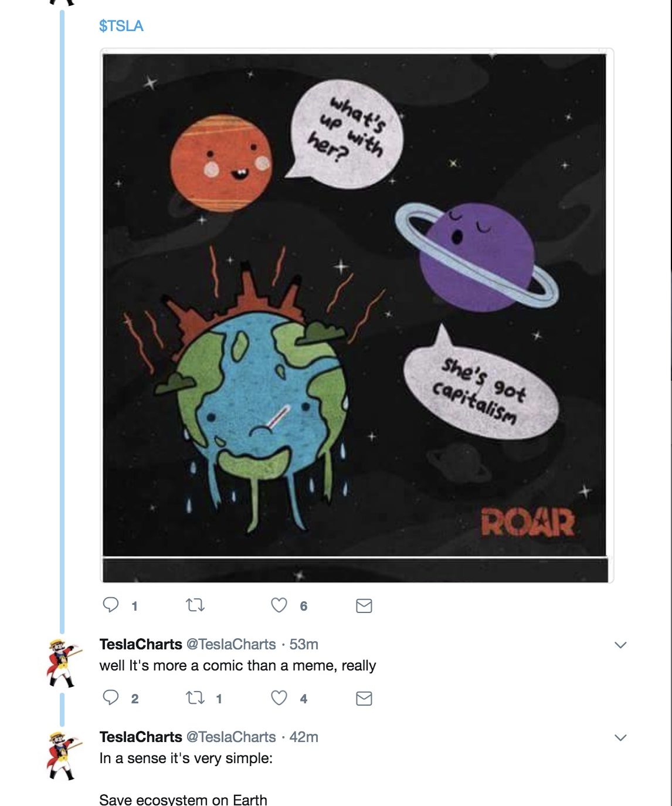View TeslaCharts avatar on the 42m tweet
Screen dimensions: 672x806
pyautogui.click(x=63, y=756)
